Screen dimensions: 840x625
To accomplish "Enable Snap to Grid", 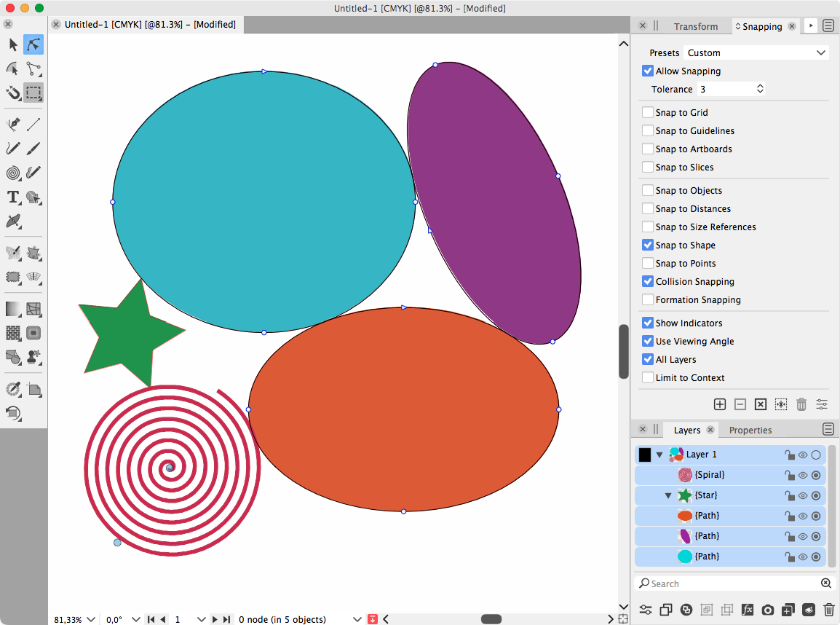I will click(x=647, y=112).
